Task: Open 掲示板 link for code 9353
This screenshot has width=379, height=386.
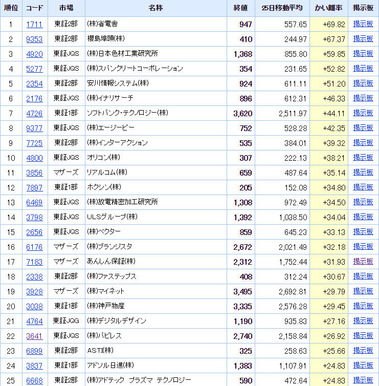Action: coord(363,39)
